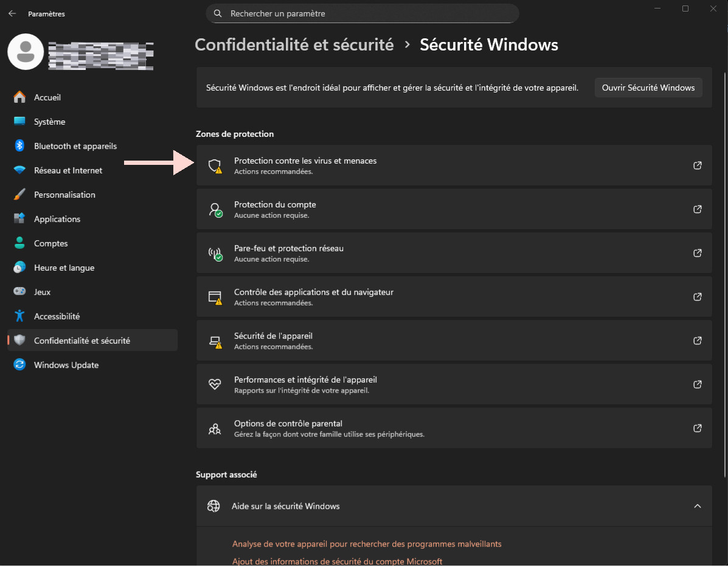Click the virus protection shield warning icon

point(215,166)
